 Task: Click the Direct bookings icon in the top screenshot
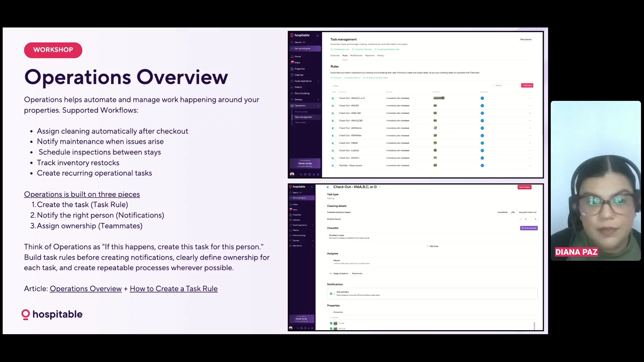[292, 94]
